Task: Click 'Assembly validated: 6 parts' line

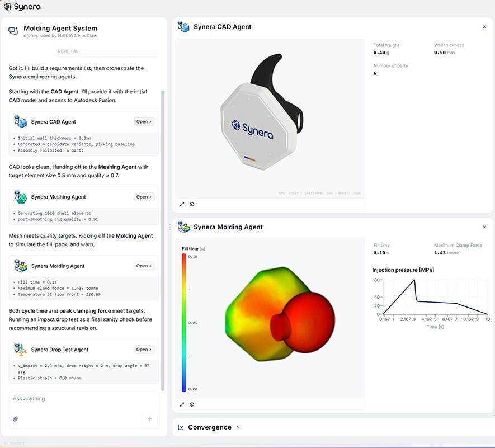Action: (50, 150)
